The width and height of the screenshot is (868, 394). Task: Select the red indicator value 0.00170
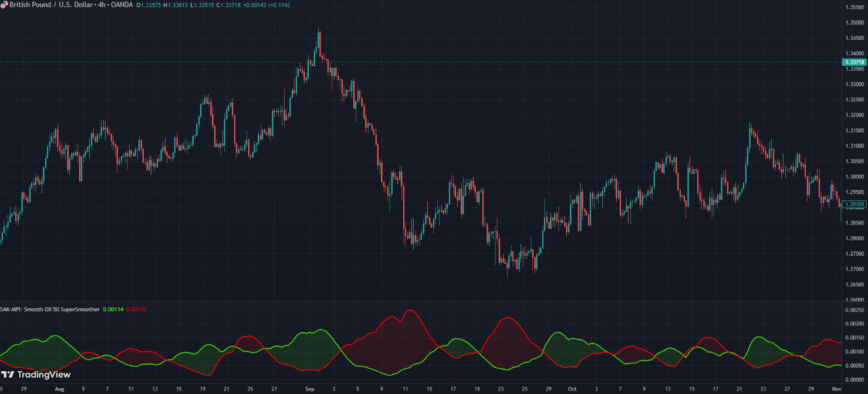pyautogui.click(x=136, y=309)
